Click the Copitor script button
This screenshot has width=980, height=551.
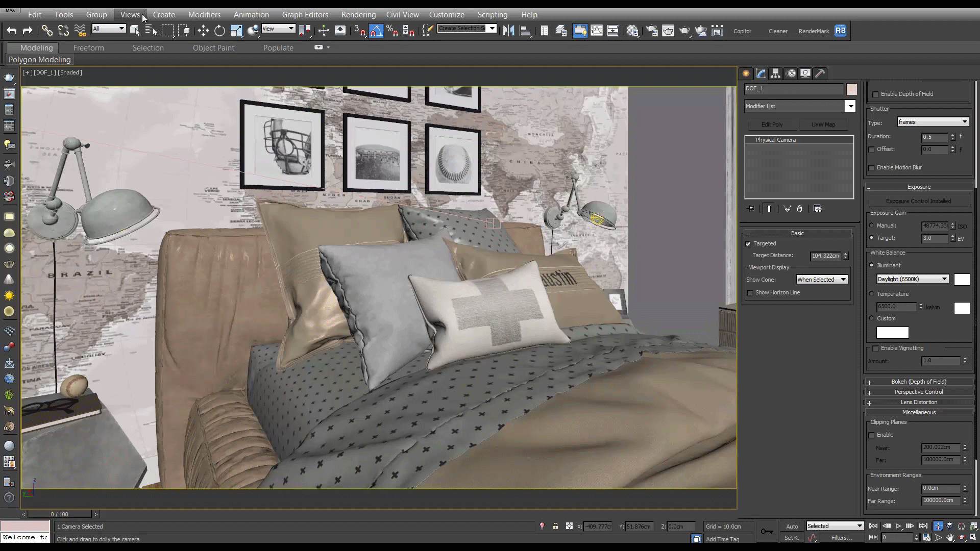coord(742,31)
